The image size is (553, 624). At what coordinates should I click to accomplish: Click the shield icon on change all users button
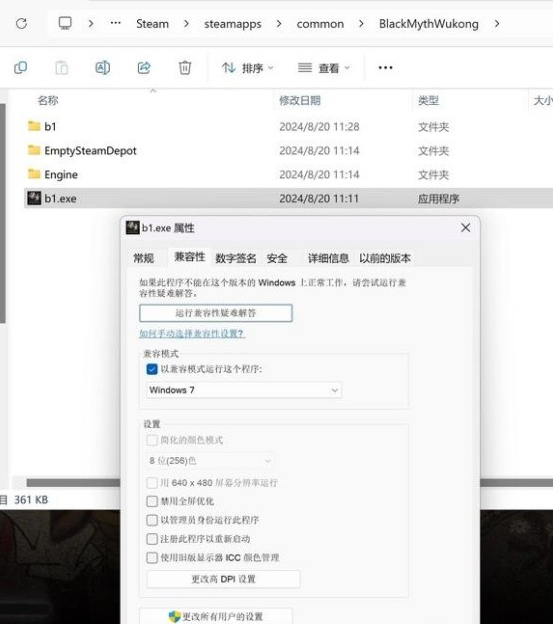[x=174, y=617]
